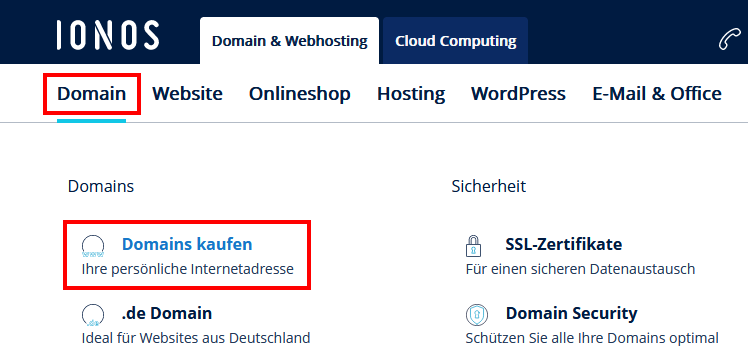Screen dimensions: 748x361
Task: Switch to the Domain & Webhosting tab
Action: point(290,41)
